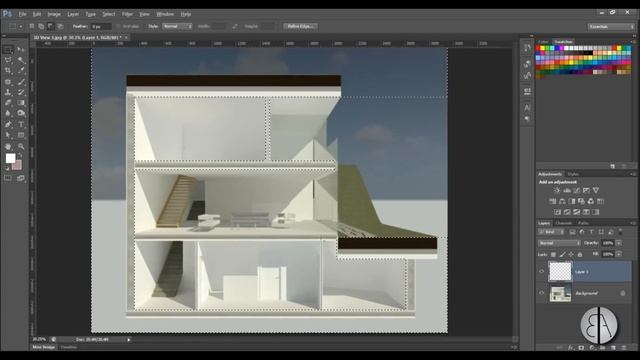Add an Invert adjustment
This screenshot has width=640, height=360.
(x=558, y=212)
